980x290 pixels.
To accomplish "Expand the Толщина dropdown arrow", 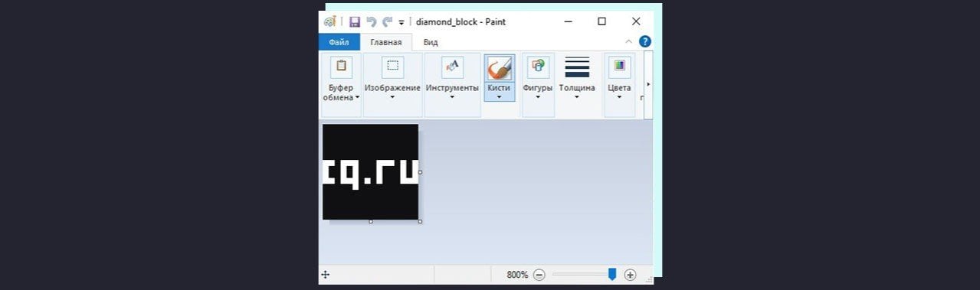I will click(577, 97).
